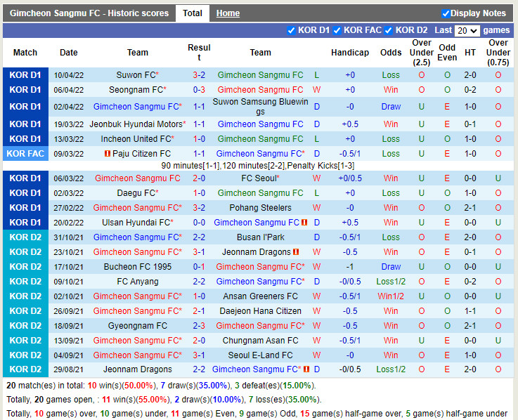
Task: Click red card icon in the 20/02/22 Ulsan row
Action: tap(304, 223)
